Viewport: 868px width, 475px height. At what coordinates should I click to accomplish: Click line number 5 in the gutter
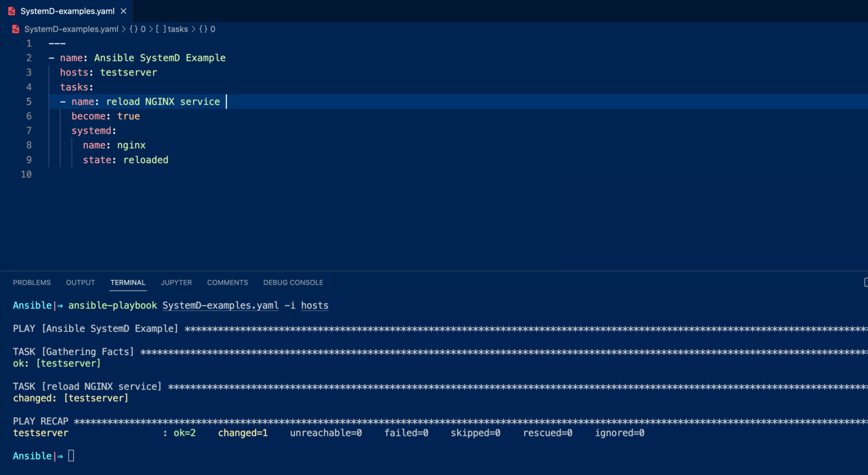pyautogui.click(x=29, y=102)
